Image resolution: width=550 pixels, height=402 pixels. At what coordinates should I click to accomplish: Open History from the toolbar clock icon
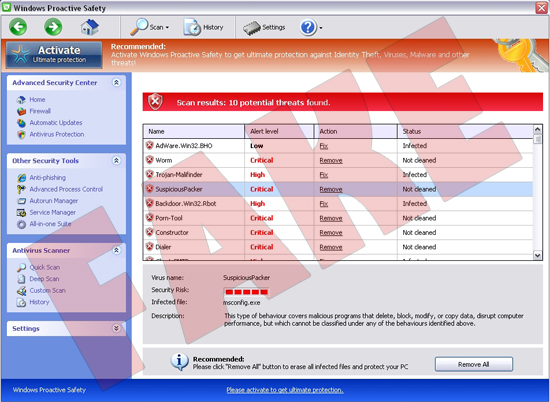tap(192, 27)
